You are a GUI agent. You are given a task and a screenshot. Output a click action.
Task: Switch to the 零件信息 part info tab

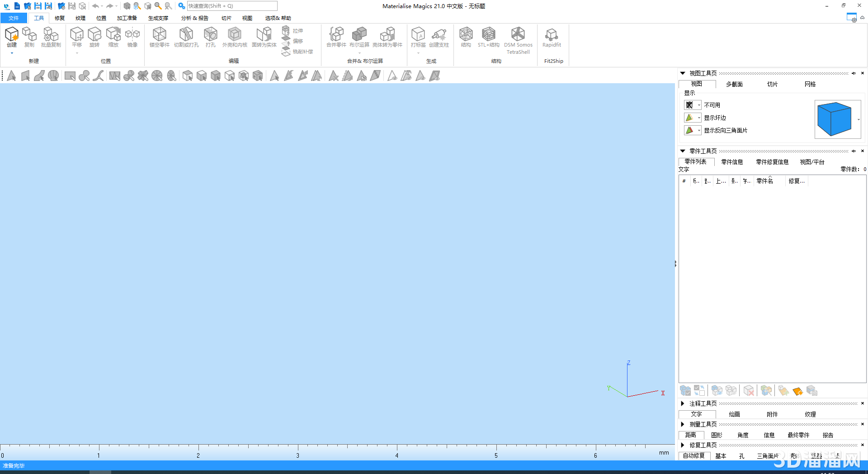click(732, 162)
